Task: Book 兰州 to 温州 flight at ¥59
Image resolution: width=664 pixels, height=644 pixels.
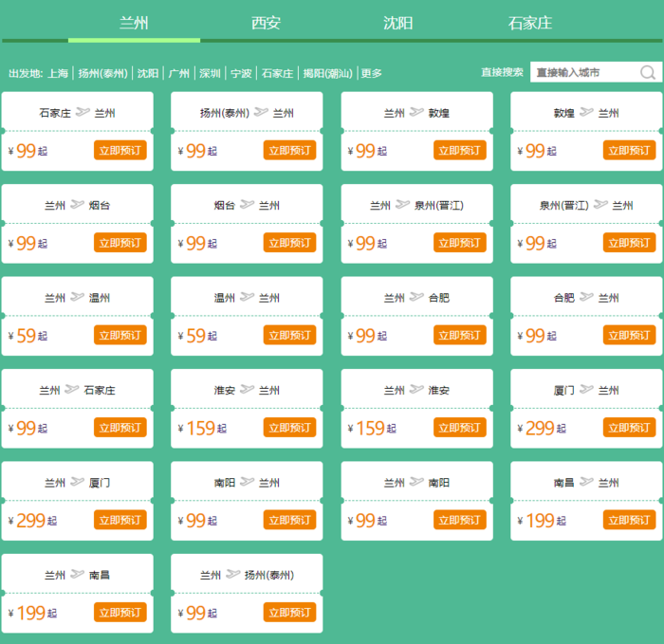Action: pyautogui.click(x=120, y=335)
